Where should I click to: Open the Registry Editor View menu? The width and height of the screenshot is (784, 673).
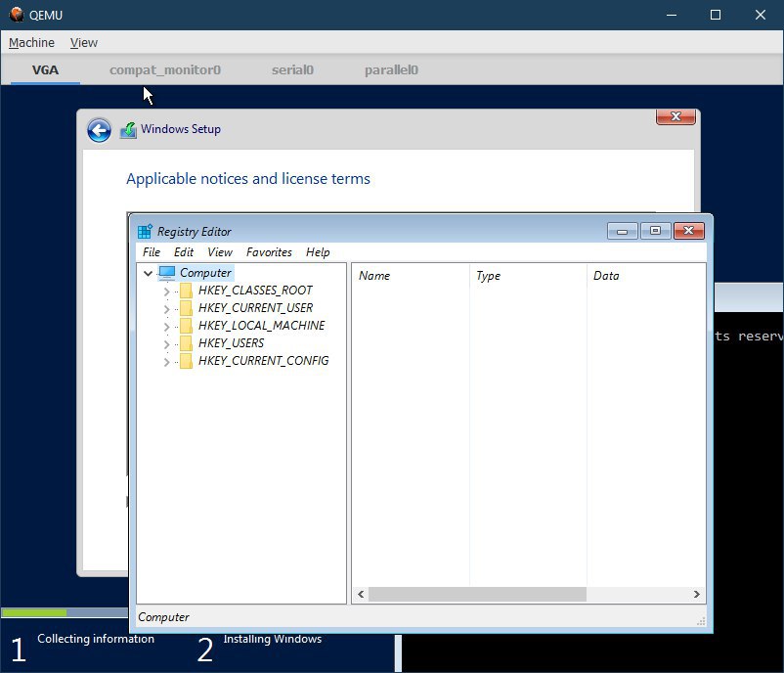220,252
